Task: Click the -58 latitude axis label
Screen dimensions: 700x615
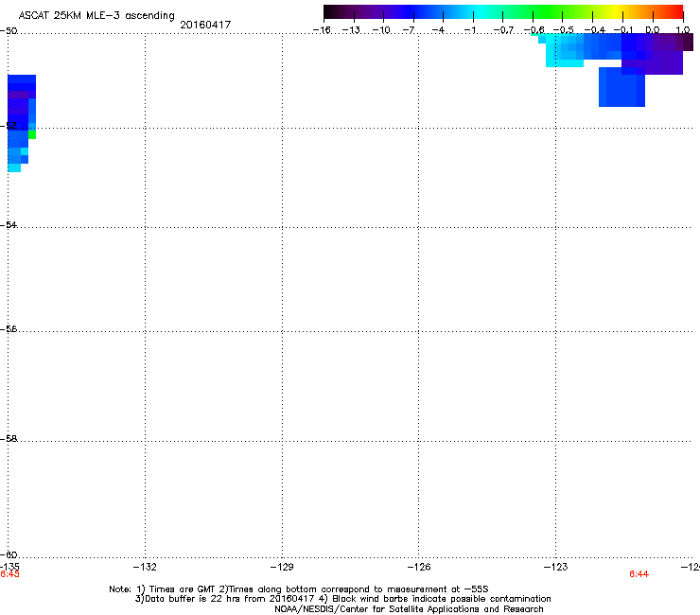Action: tap(9, 439)
